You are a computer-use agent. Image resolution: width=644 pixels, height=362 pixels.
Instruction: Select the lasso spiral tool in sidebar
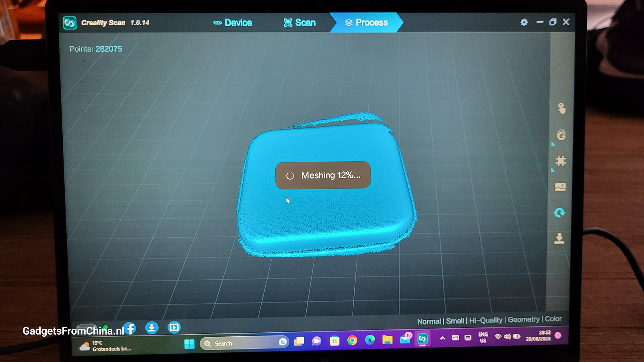pyautogui.click(x=561, y=135)
